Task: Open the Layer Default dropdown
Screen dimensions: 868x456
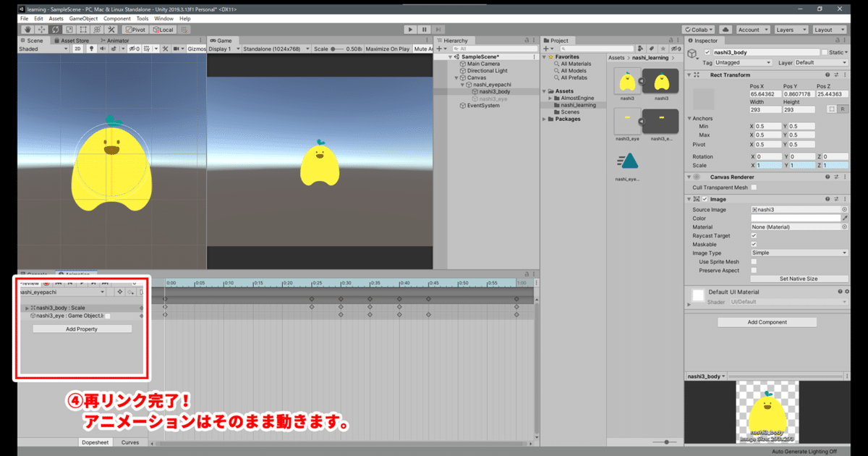Action: (x=821, y=63)
